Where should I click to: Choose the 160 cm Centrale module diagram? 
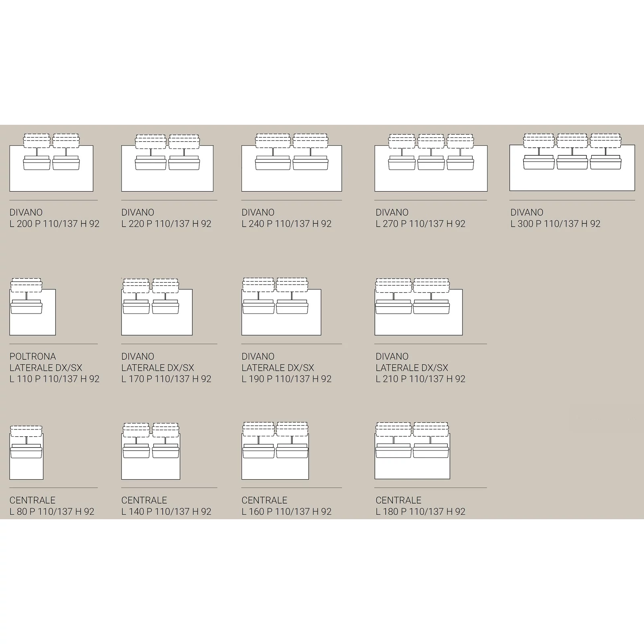pos(275,452)
